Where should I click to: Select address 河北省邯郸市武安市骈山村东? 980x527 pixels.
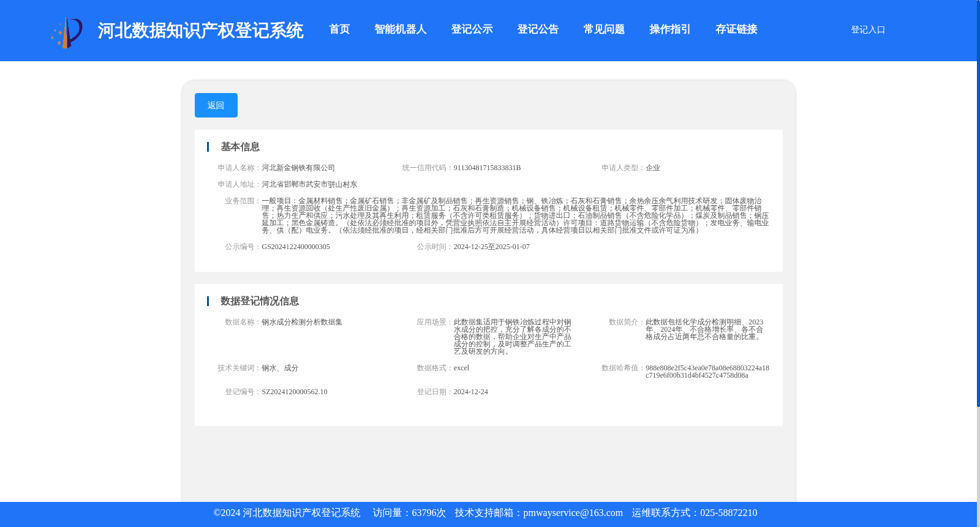pos(309,184)
